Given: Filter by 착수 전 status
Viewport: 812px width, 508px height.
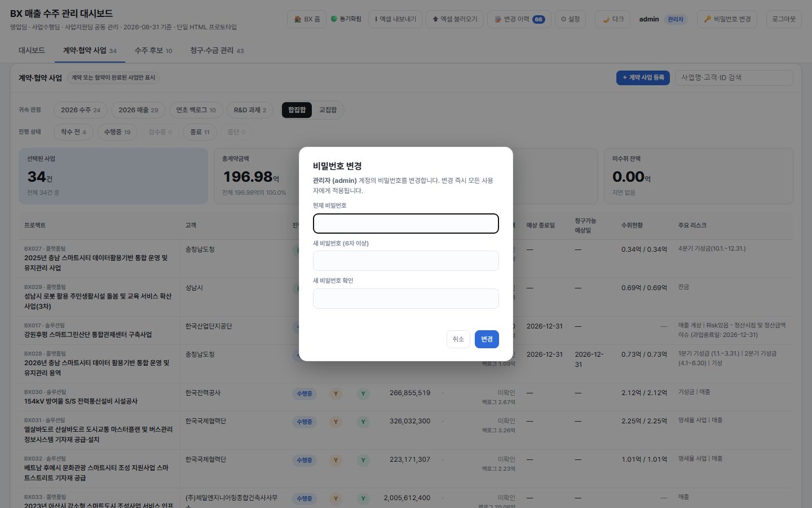Looking at the screenshot, I should click(73, 132).
